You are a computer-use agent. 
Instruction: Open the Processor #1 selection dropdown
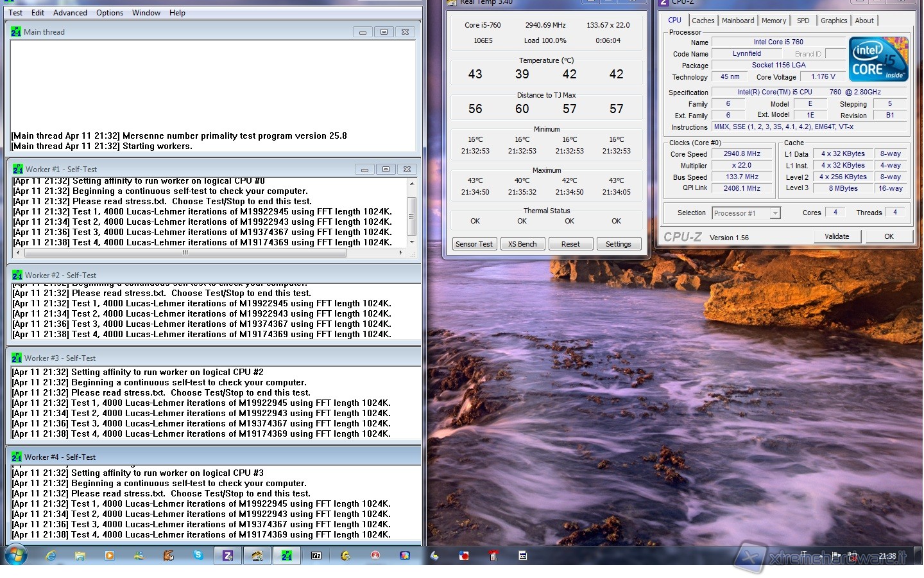click(x=746, y=213)
